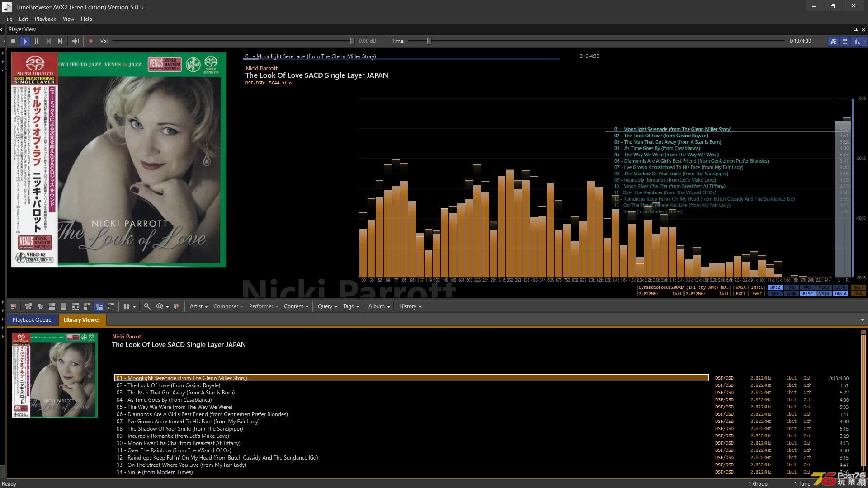Click the volume slider handle
The height and width of the screenshot is (488, 868).
click(x=352, y=41)
